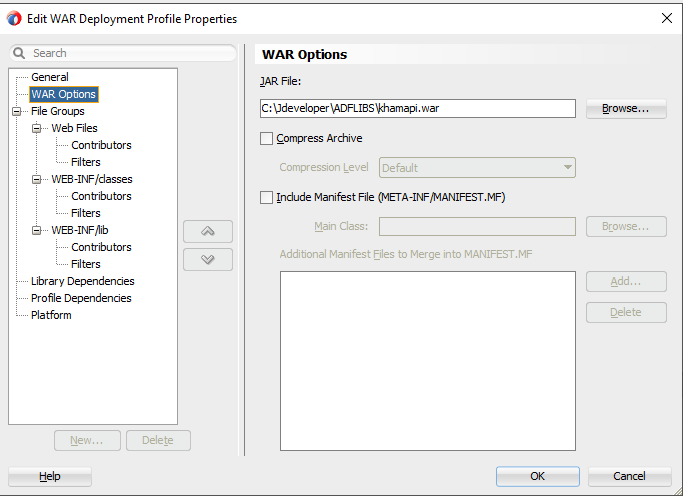Close the dialog with the X button
This screenshot has height=496, width=683.
pyautogui.click(x=666, y=18)
